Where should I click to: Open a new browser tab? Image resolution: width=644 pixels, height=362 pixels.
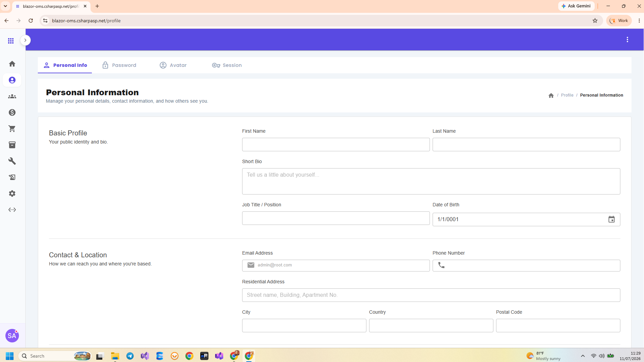click(x=97, y=6)
